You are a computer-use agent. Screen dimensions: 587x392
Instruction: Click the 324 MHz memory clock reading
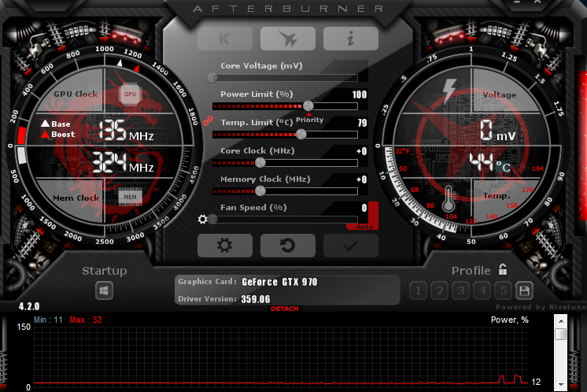click(123, 163)
